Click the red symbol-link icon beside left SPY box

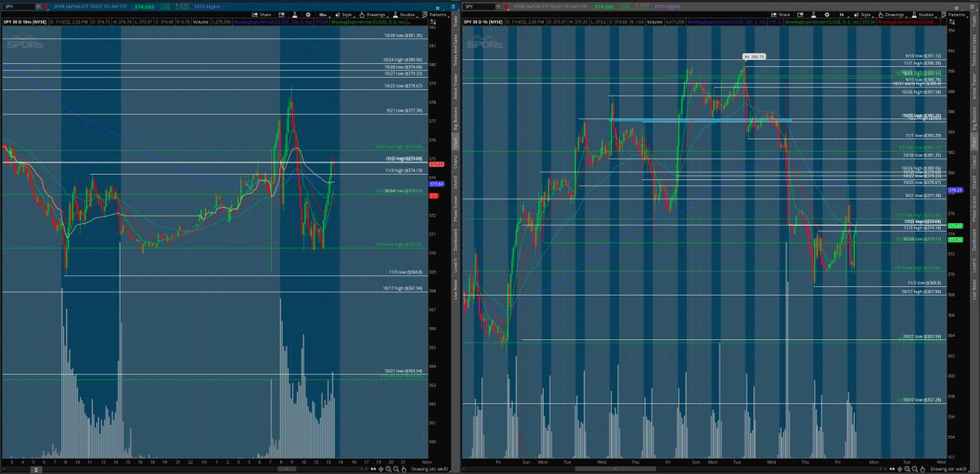tap(46, 7)
